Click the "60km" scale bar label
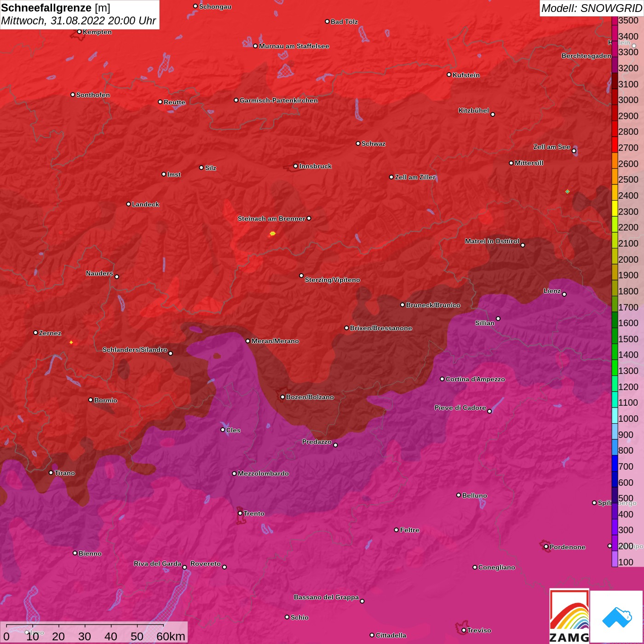Image resolution: width=644 pixels, height=644 pixels. (x=171, y=636)
